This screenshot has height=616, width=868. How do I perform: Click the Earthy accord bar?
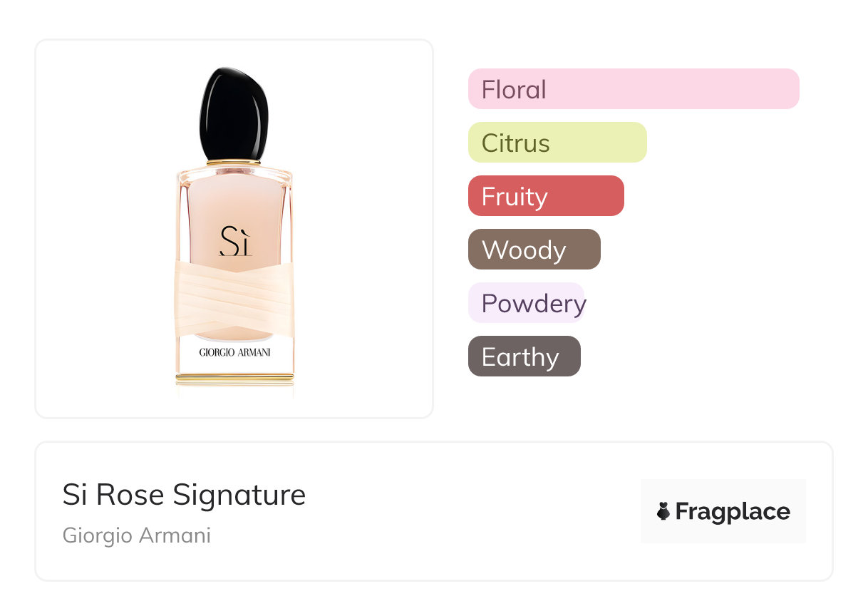tap(524, 356)
